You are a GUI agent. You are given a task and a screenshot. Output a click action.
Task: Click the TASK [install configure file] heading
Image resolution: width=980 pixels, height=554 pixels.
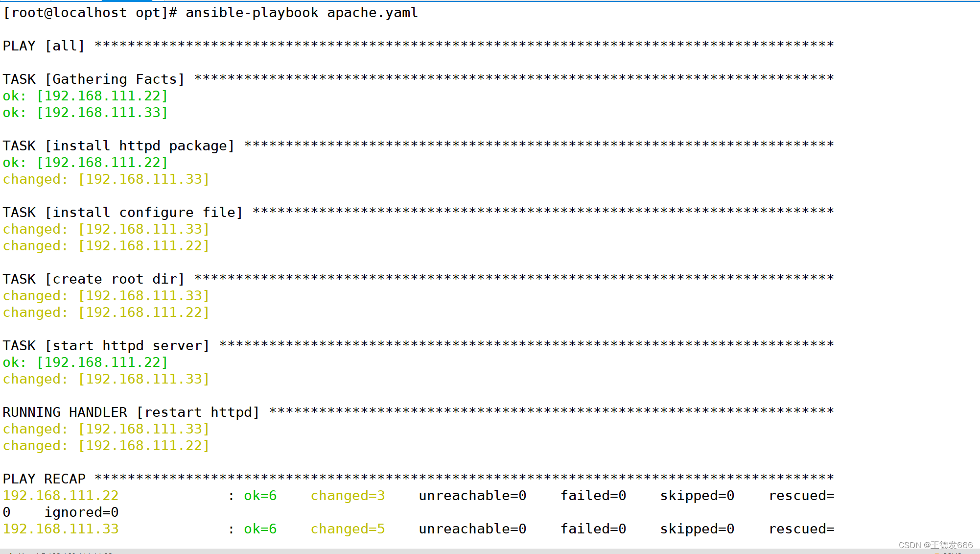pyautogui.click(x=122, y=213)
